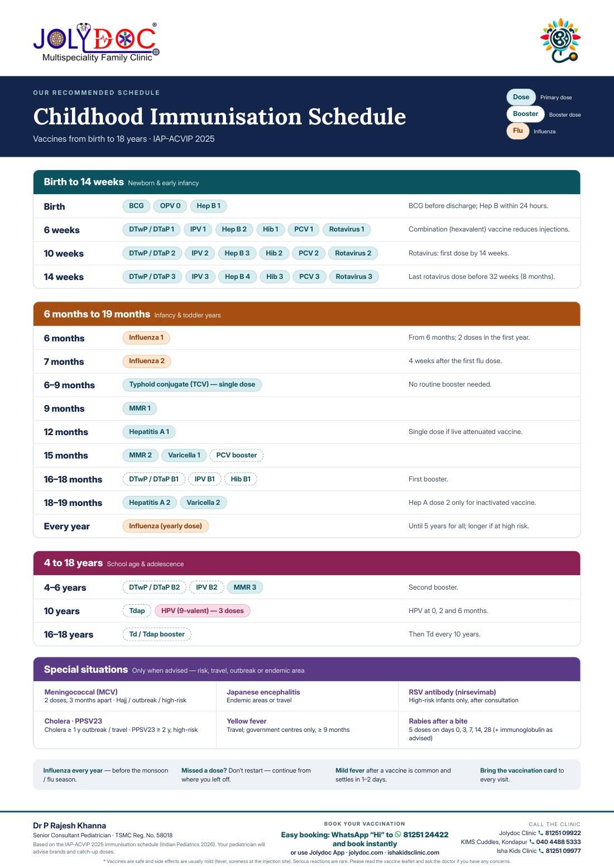614x868 pixels.
Task: Click the 'IPV B2' booster pill
Action: click(x=207, y=587)
